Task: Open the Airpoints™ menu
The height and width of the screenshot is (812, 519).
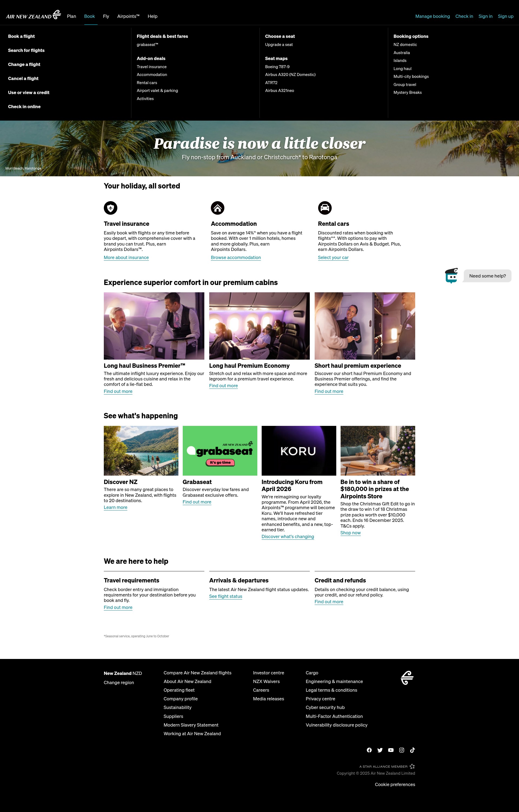Action: tap(128, 16)
